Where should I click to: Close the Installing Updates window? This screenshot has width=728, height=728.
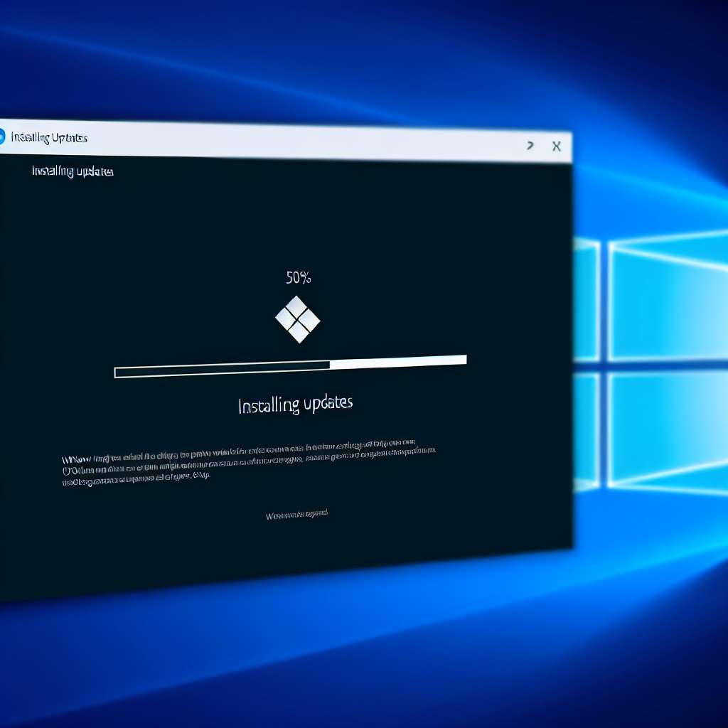click(x=556, y=146)
